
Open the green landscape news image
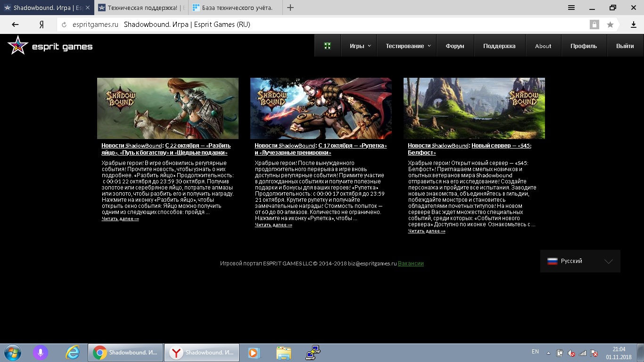pos(474,108)
